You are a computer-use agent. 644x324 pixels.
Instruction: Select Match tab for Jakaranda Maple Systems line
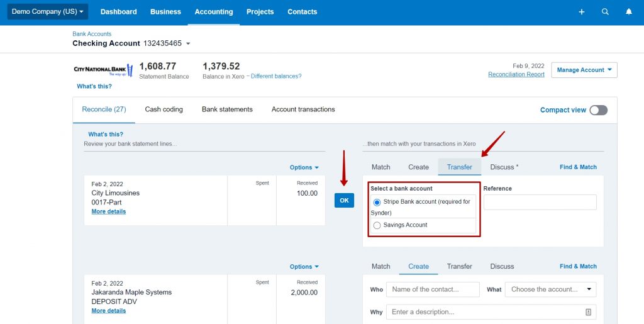click(x=380, y=267)
